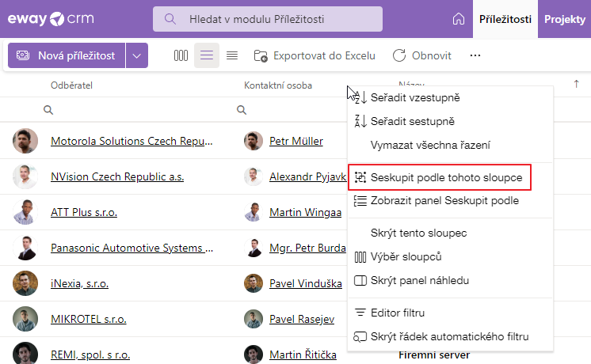This screenshot has width=591, height=364.
Task: Open Pavel Vinduška contact link
Action: click(x=306, y=283)
